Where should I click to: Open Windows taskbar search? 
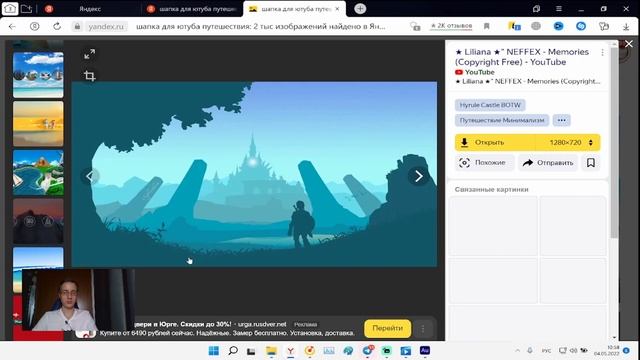click(x=233, y=351)
